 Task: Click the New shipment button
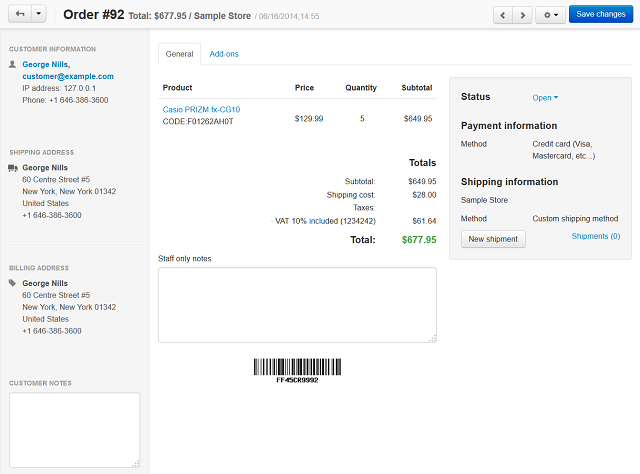click(493, 239)
